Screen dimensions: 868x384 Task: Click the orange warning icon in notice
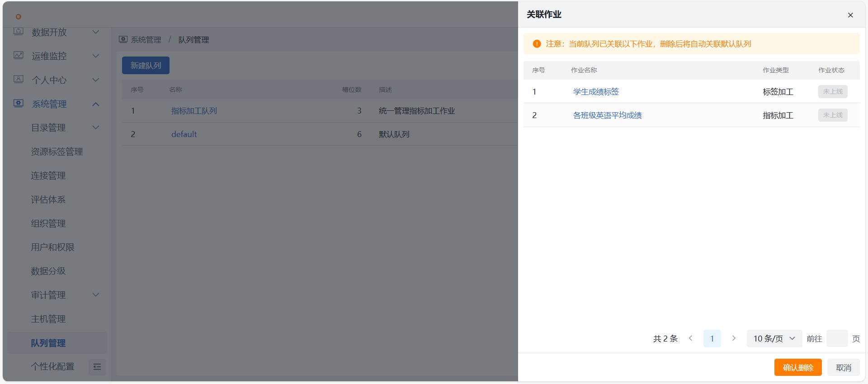[x=537, y=44]
